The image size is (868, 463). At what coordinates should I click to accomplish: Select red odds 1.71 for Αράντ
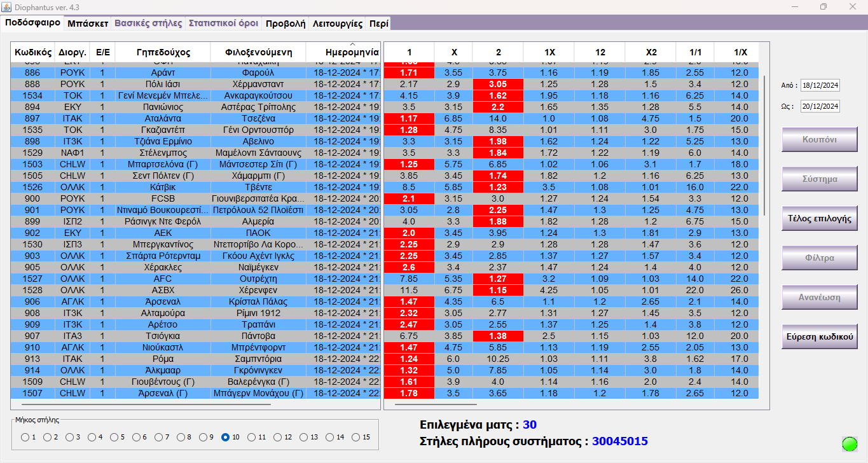[409, 73]
